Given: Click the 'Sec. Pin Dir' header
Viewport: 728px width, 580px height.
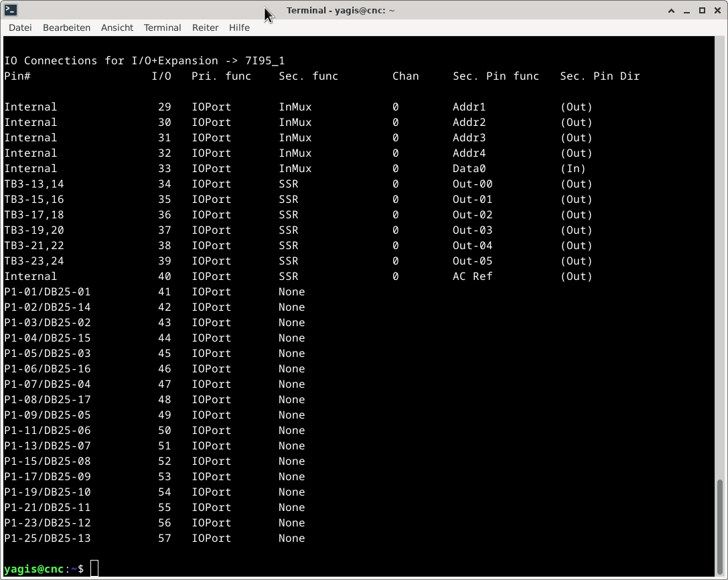Looking at the screenshot, I should [600, 76].
